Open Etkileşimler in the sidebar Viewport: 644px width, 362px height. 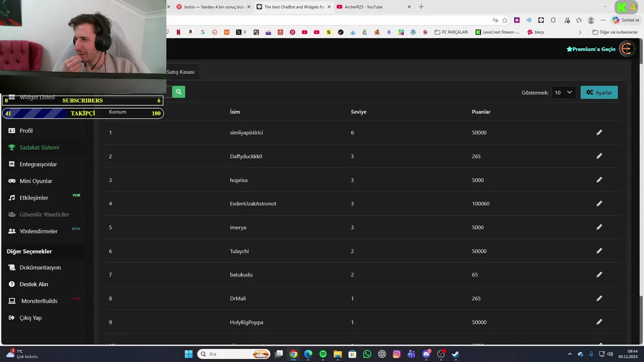(x=34, y=198)
